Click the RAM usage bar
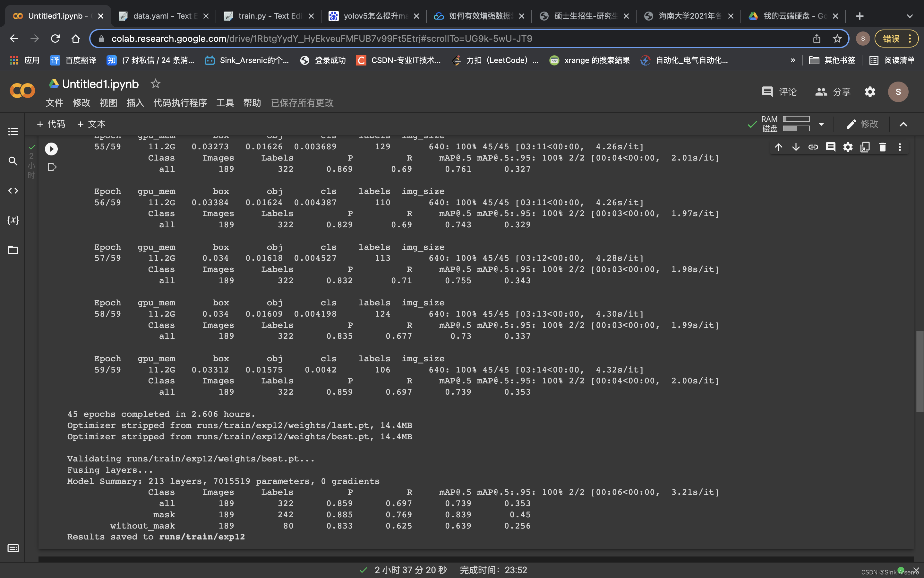 click(x=796, y=119)
